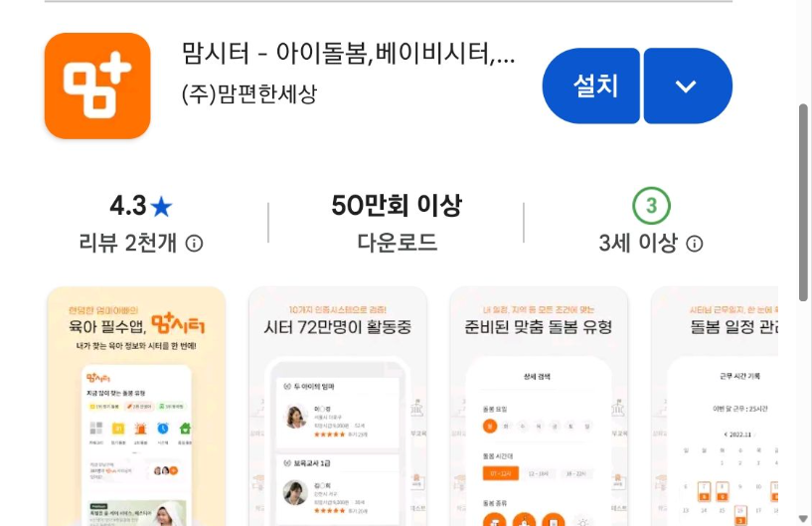
Task: Click the green age rating 3 badge
Action: tap(651, 206)
